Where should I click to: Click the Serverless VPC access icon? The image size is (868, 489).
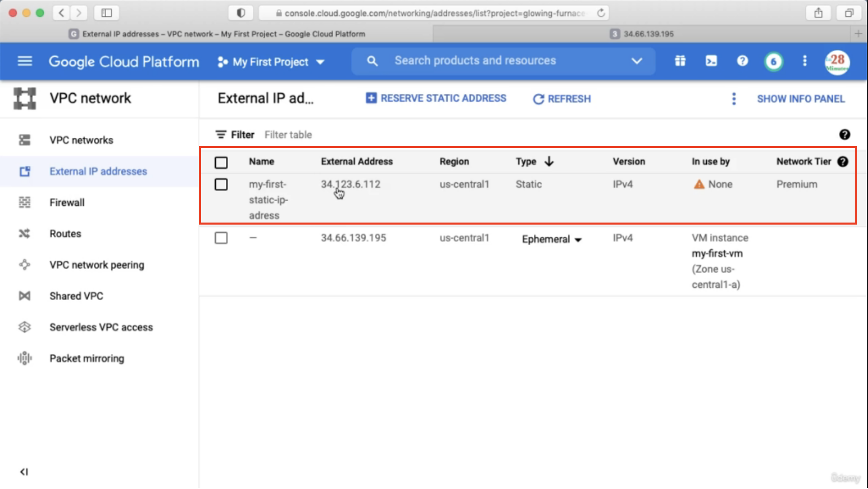click(x=24, y=327)
